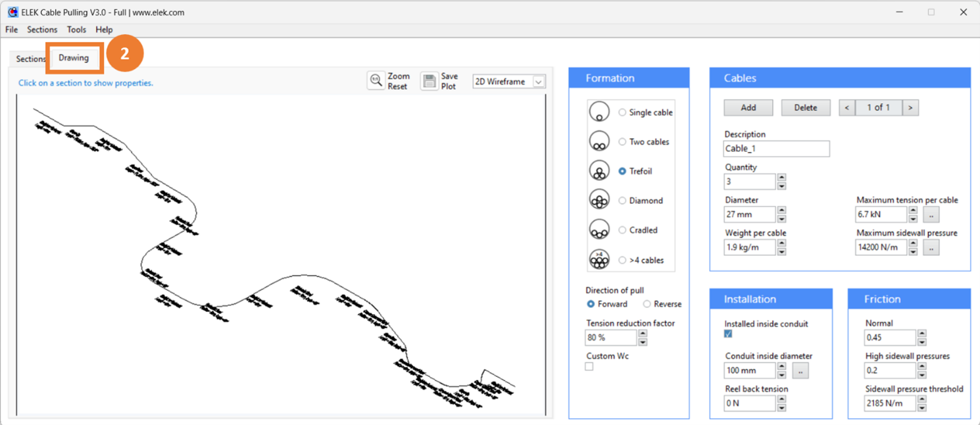The image size is (980, 425).
Task: Select the Single cable formation icon
Action: [x=599, y=111]
